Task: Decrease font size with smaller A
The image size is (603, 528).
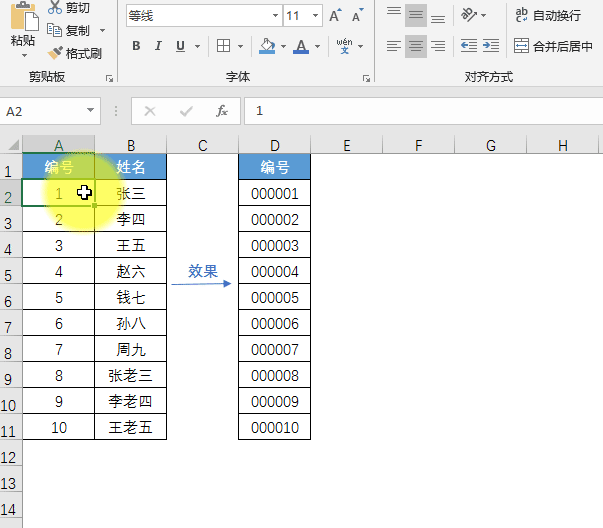Action: [357, 16]
